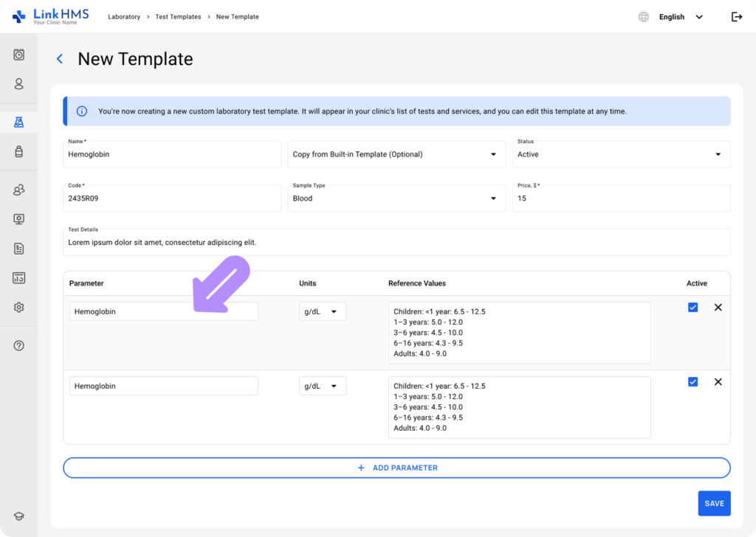Open the invoices document icon in sidebar

pos(18,248)
